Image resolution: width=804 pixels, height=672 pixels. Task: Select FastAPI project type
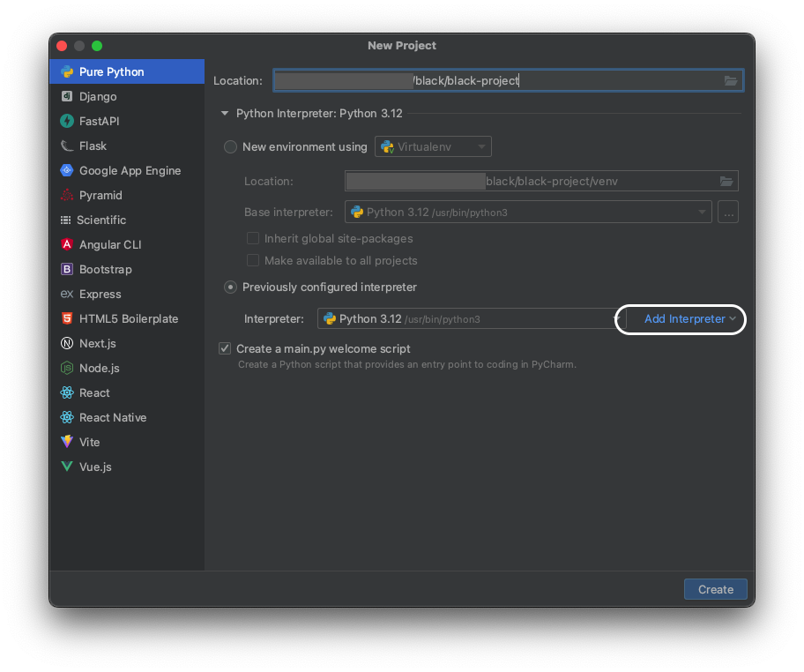point(127,121)
